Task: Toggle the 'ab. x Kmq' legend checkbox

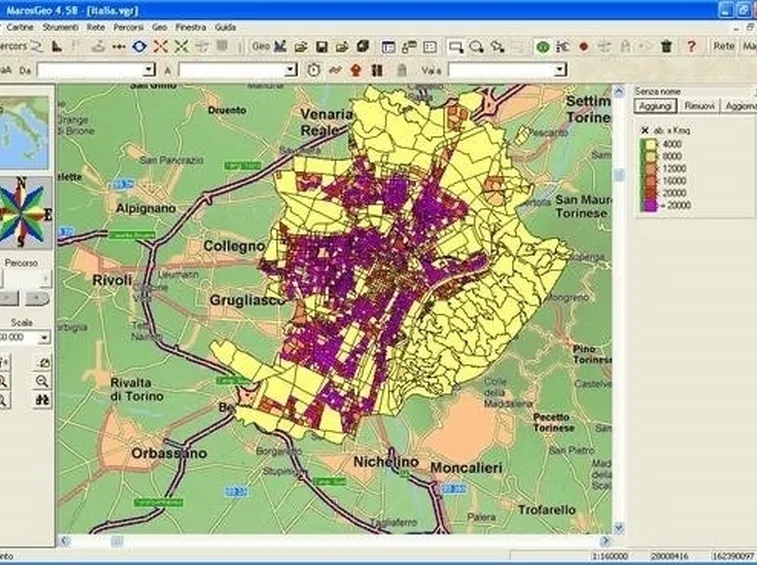Action: pos(645,130)
